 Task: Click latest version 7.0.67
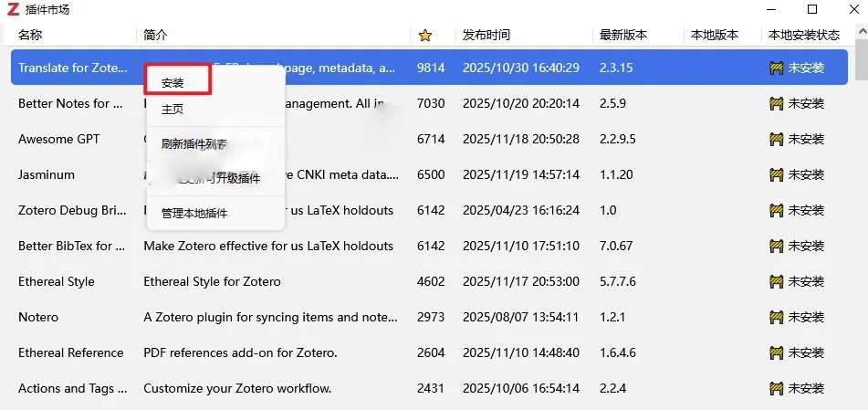coord(616,246)
